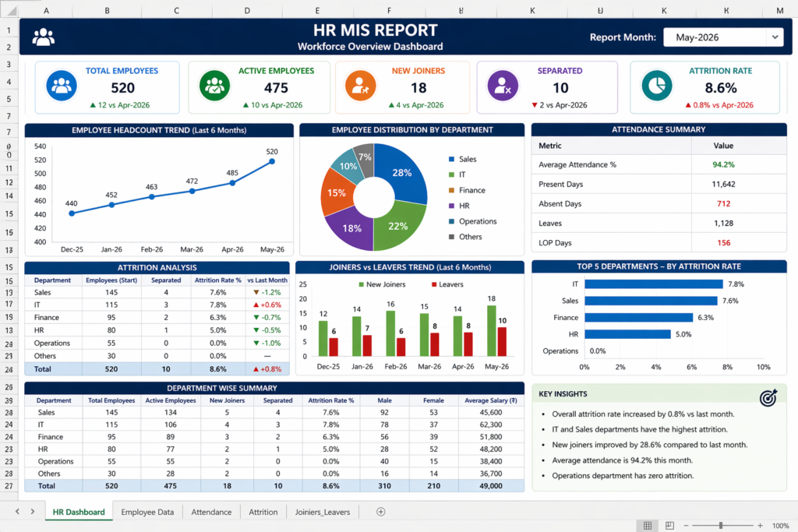Click the Leavers red legend marker
Screen dimensions: 798x532
(434, 284)
